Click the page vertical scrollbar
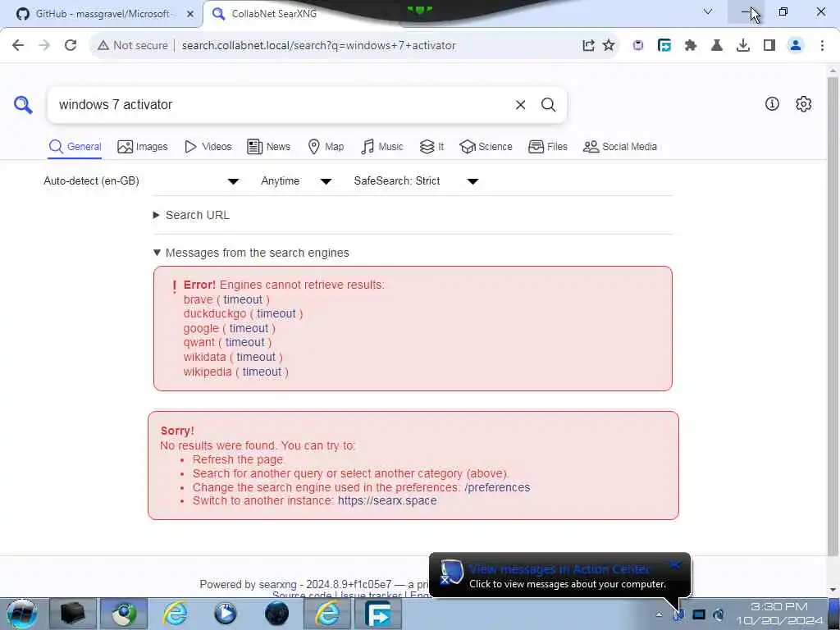This screenshot has height=630, width=840. 833,316
